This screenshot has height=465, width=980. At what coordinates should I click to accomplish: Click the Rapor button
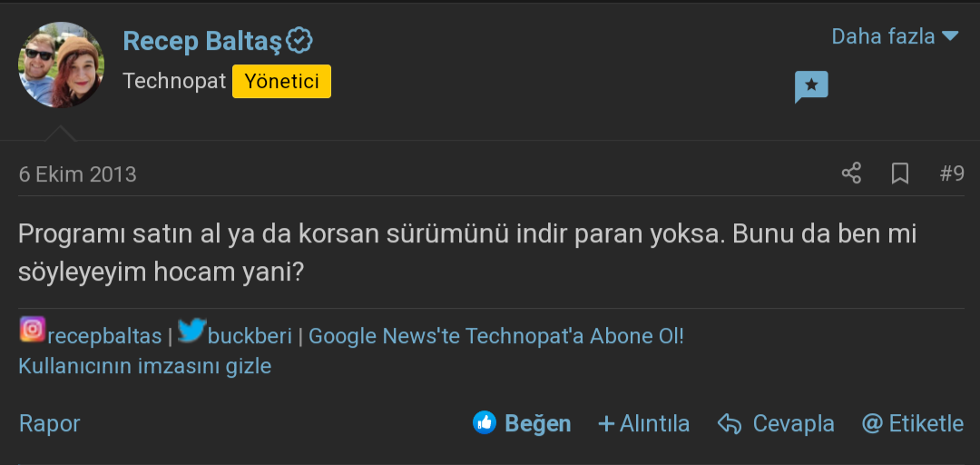50,423
